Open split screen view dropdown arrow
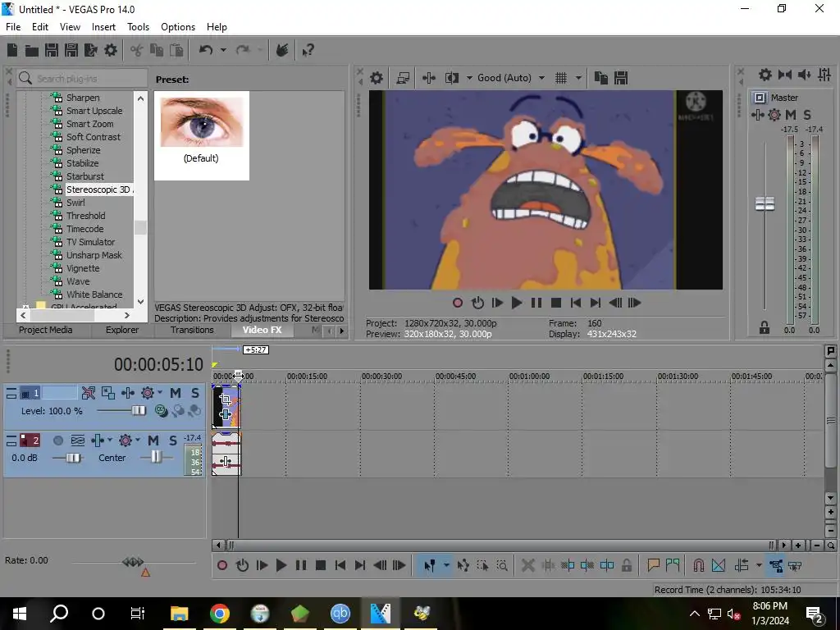The image size is (840, 630). [x=469, y=78]
